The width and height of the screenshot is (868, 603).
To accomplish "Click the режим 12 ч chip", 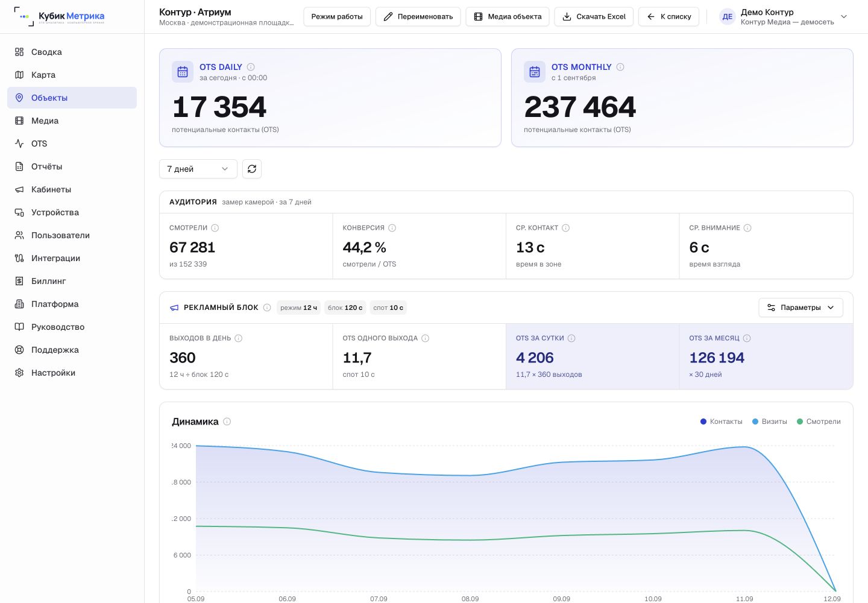I will tap(298, 308).
